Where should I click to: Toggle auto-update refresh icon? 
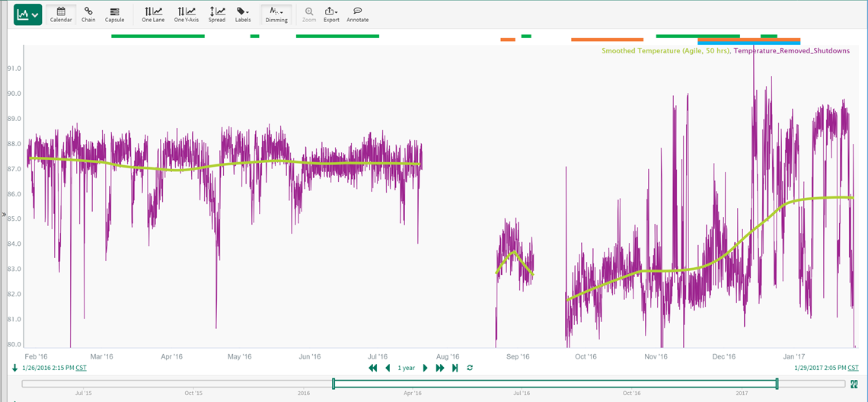470,368
